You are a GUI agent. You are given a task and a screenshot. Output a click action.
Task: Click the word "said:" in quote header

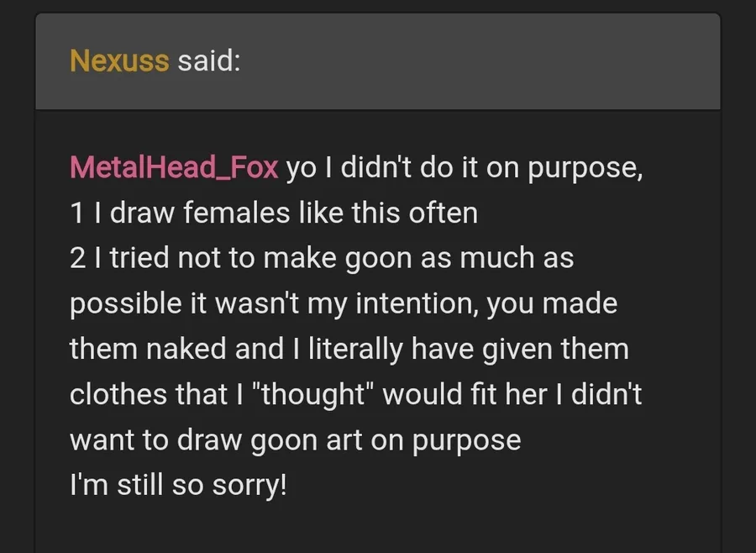(209, 61)
